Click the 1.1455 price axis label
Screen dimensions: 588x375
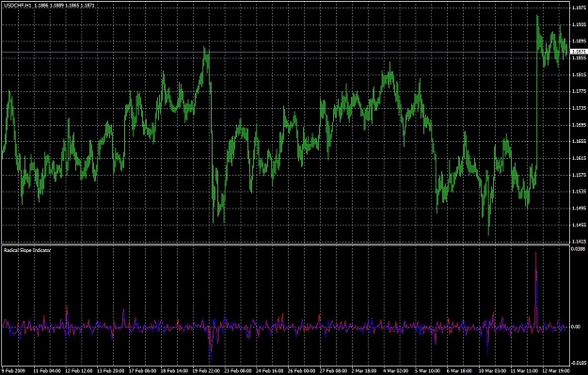point(580,225)
